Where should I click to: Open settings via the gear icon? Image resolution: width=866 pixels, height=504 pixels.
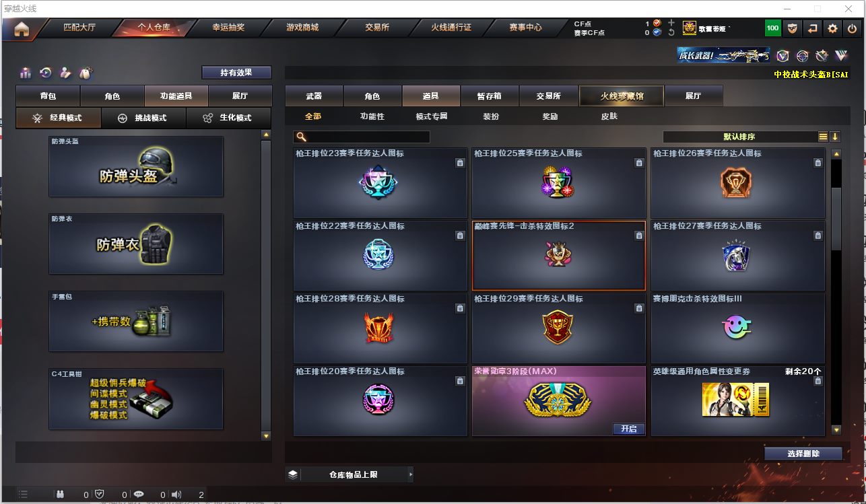(833, 28)
